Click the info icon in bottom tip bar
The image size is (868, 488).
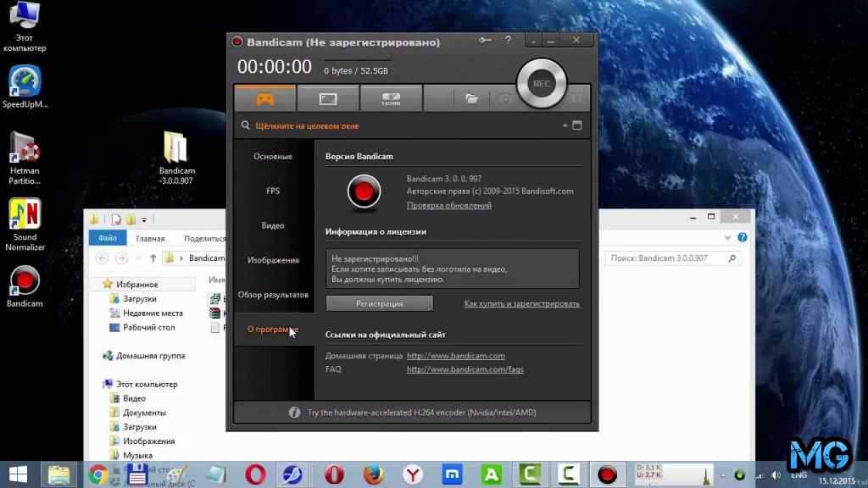pyautogui.click(x=294, y=413)
